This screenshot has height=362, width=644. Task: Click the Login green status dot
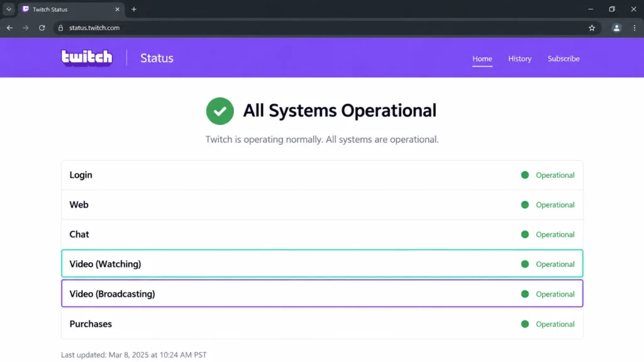pos(525,175)
